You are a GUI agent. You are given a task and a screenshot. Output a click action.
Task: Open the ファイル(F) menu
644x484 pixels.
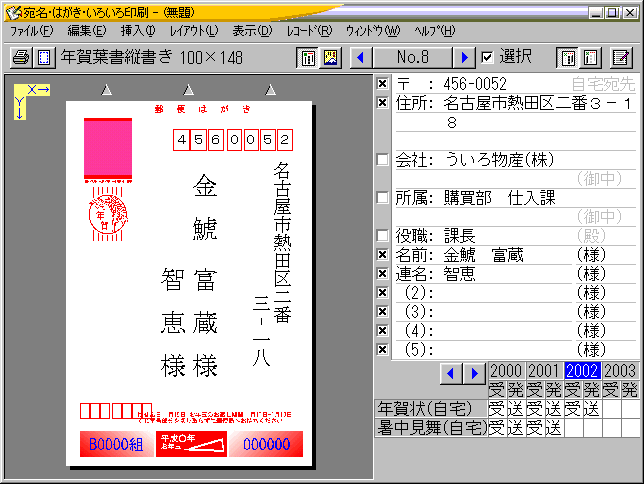[32, 31]
